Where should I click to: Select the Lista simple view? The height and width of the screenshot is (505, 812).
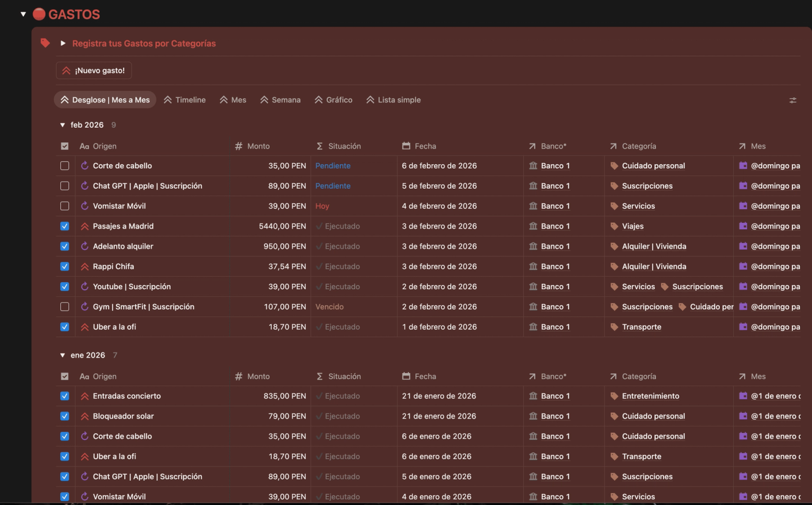(x=393, y=100)
